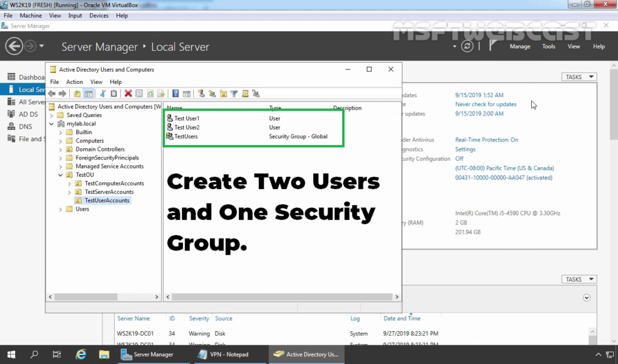Viewport: 618px width, 364px height.
Task: Click the activated product ID link
Action: tap(504, 178)
